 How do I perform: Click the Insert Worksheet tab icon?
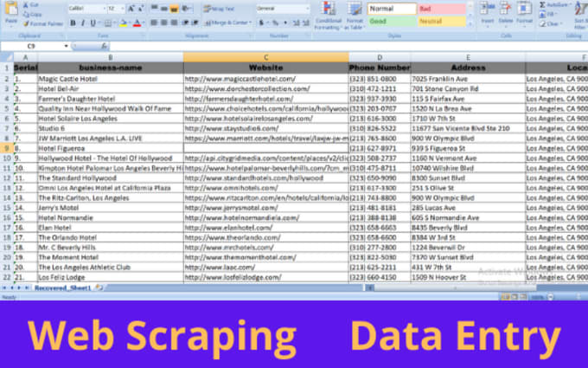pyautogui.click(x=99, y=287)
